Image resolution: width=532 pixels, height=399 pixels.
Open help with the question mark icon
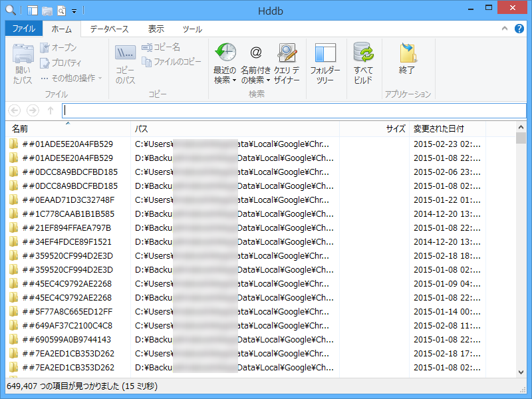pyautogui.click(x=519, y=29)
